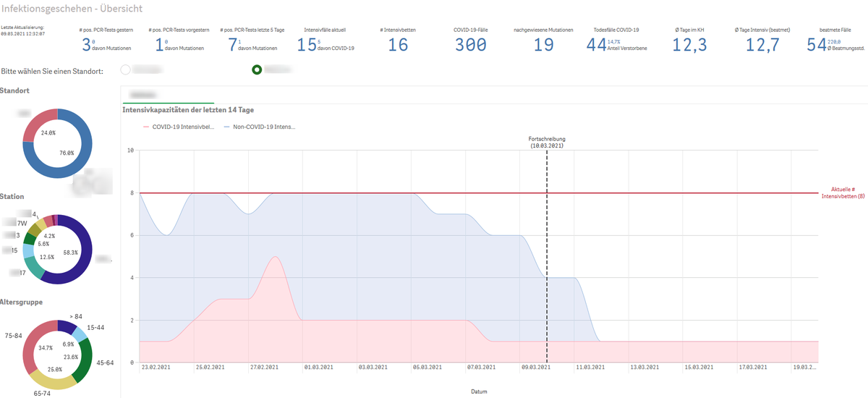Click the Intensivkapazitäten der letzten 14 Tage title
The width and height of the screenshot is (868, 398).
[188, 110]
